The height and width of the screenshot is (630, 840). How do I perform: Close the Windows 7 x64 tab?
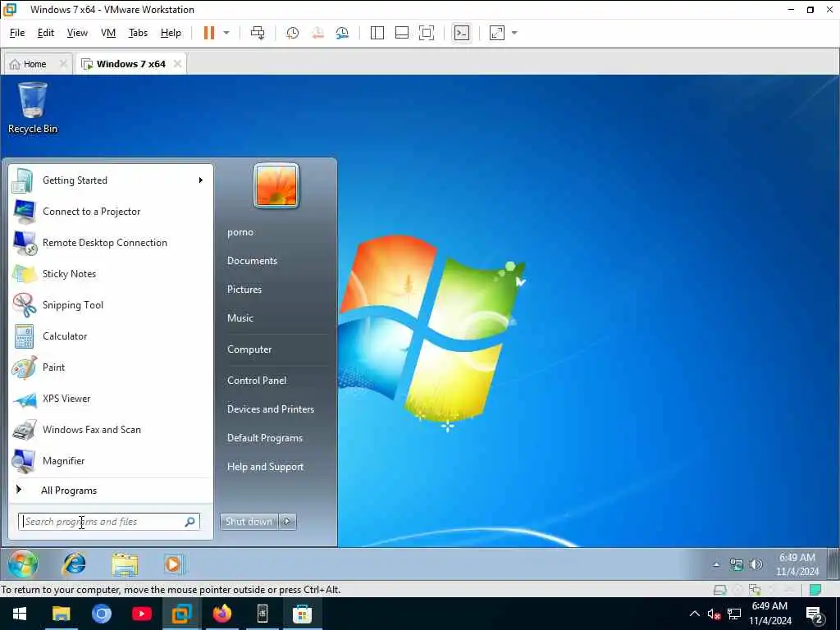point(177,64)
